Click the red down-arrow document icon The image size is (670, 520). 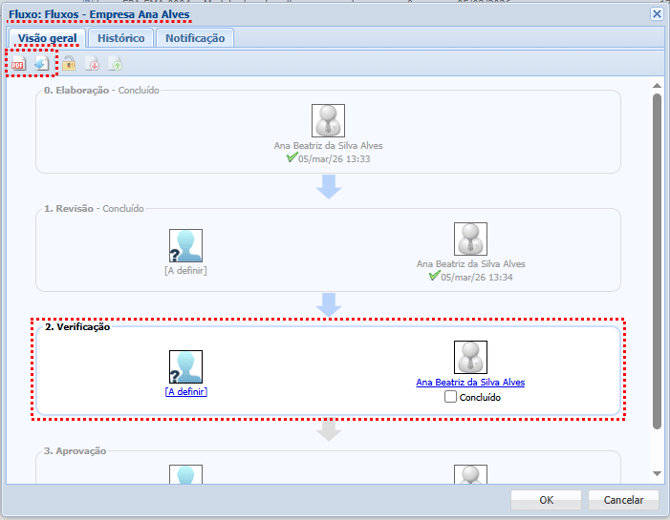[92, 64]
